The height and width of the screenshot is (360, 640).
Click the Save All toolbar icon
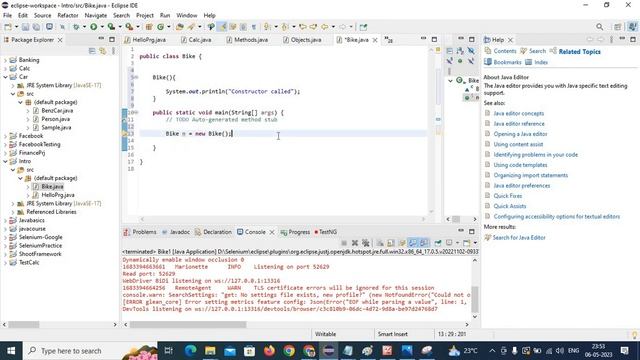[x=36, y=27]
